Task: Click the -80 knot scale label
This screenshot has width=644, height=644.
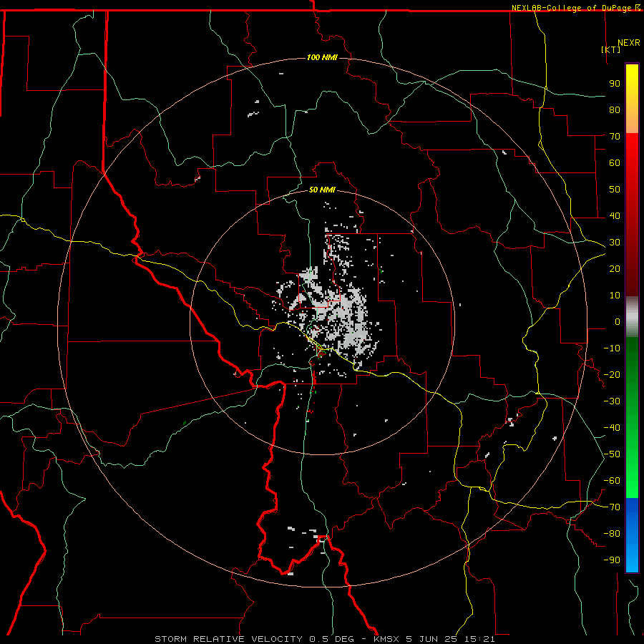Action: click(612, 534)
